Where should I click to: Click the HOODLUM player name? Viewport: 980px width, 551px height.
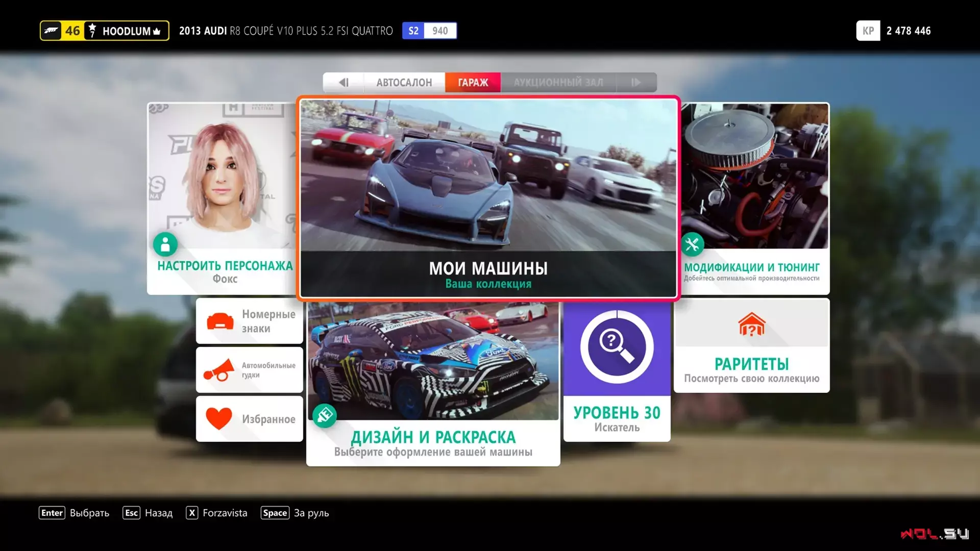click(127, 31)
